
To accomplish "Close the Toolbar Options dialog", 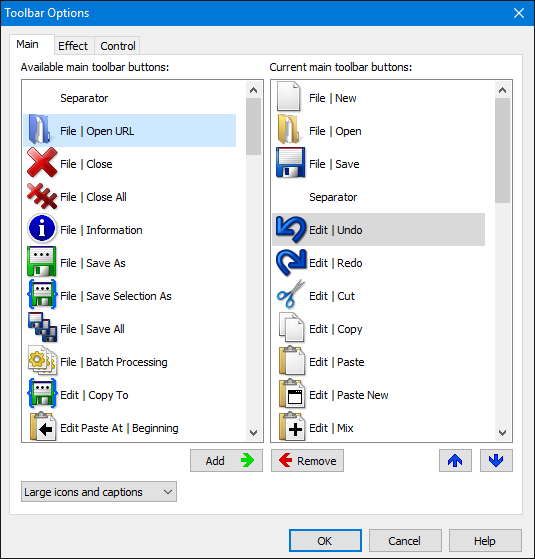I will click(x=519, y=13).
